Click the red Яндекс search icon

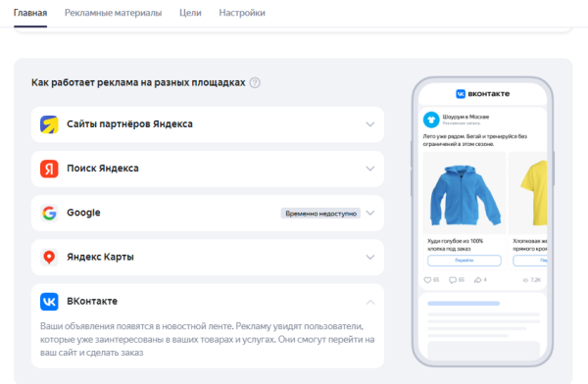pos(49,168)
